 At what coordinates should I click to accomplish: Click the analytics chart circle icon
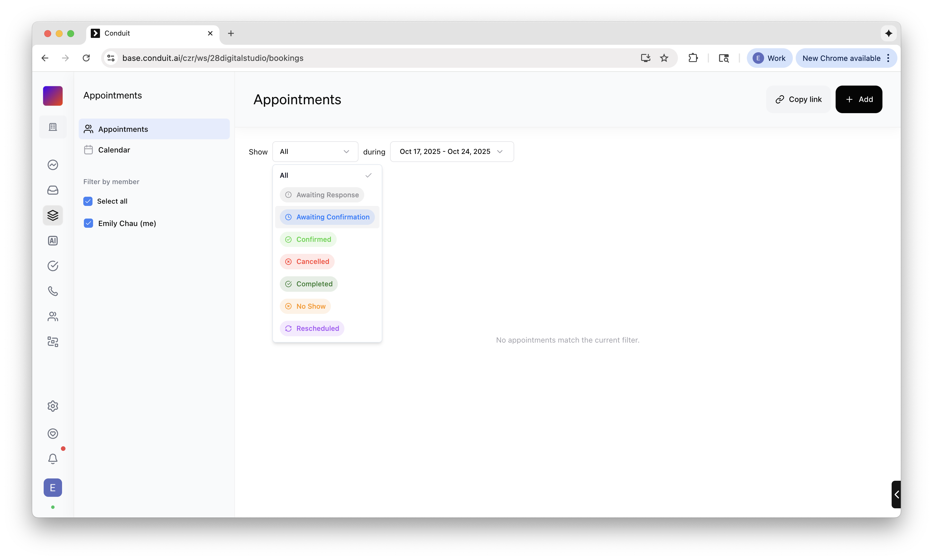(x=53, y=165)
